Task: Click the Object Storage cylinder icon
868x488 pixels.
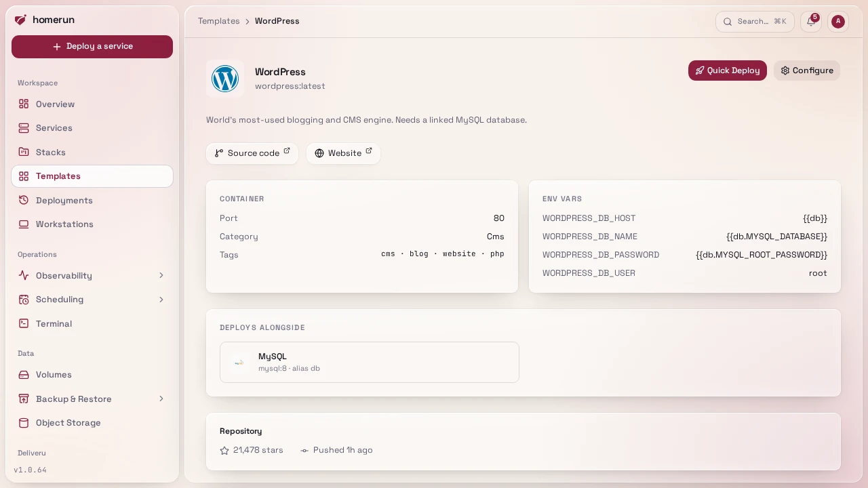Action: pyautogui.click(x=24, y=423)
